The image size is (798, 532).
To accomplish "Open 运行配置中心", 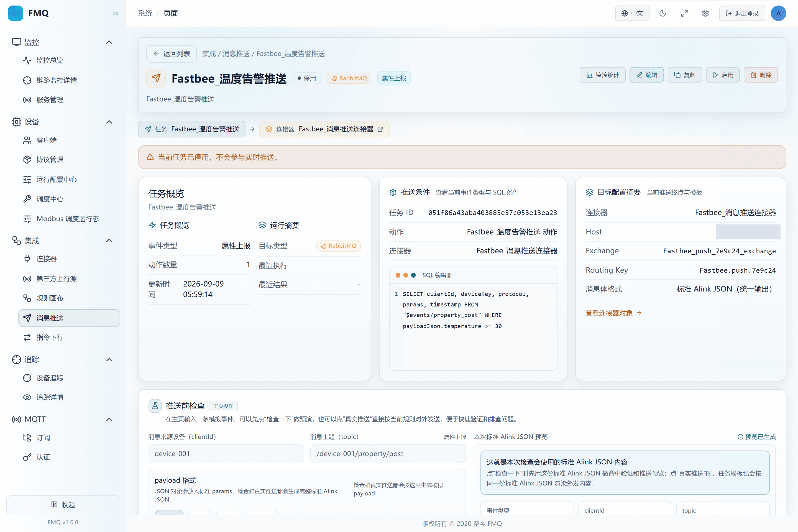I will [69, 180].
